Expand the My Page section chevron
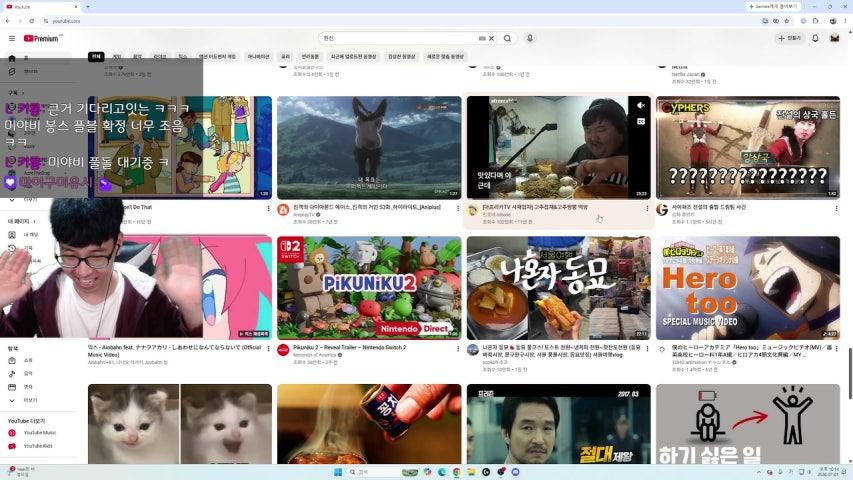The height and width of the screenshot is (480, 853). coord(34,221)
